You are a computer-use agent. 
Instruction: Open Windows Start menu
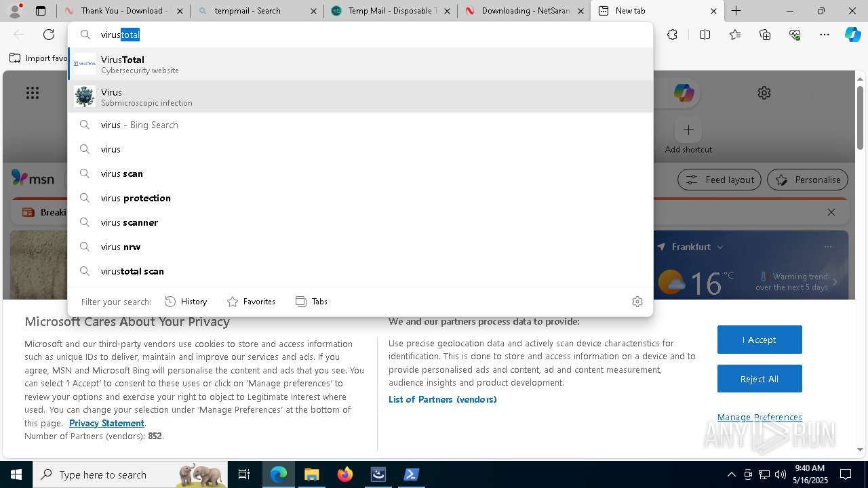point(16,474)
